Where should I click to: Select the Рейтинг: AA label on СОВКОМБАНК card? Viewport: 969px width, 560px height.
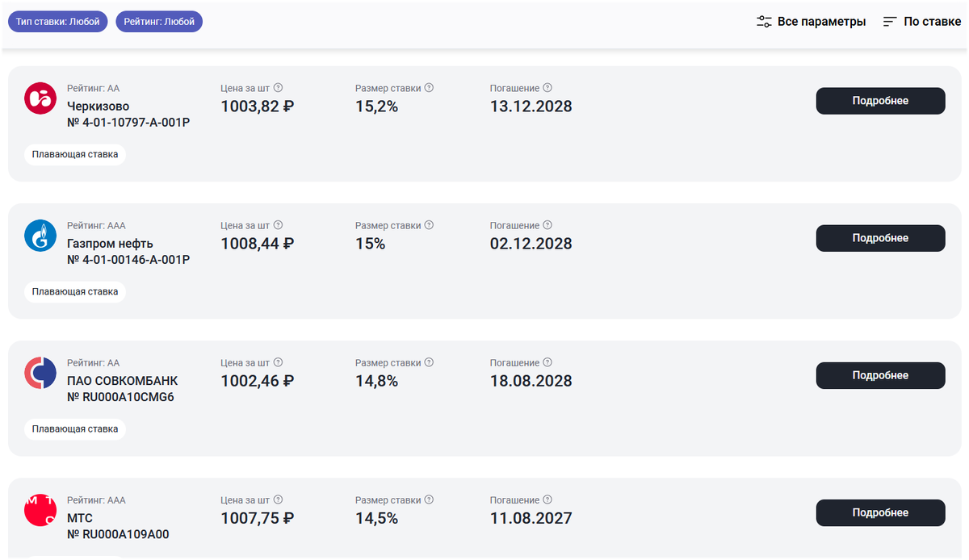pyautogui.click(x=93, y=362)
